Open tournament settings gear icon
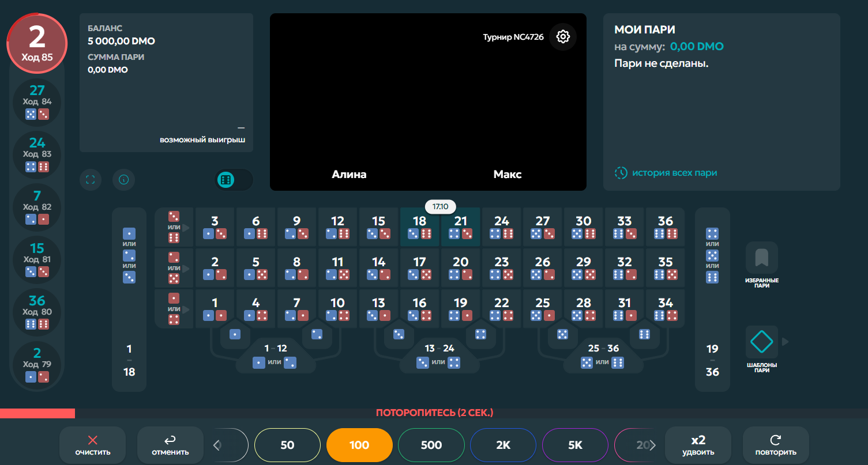Image resolution: width=868 pixels, height=465 pixels. click(563, 37)
